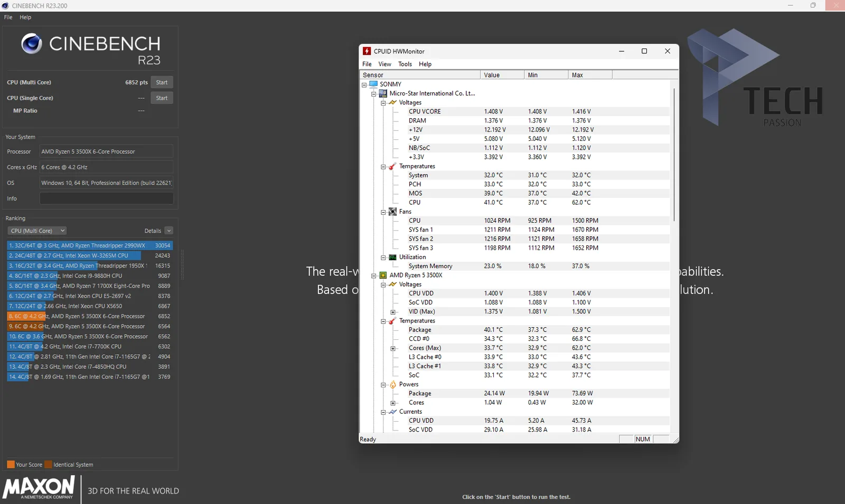
Task: Click the AMD Ryzen 5 3500X chip icon
Action: point(383,275)
